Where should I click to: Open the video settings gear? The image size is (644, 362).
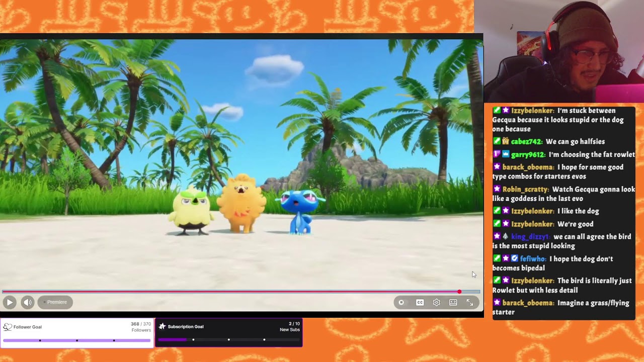coord(437,302)
